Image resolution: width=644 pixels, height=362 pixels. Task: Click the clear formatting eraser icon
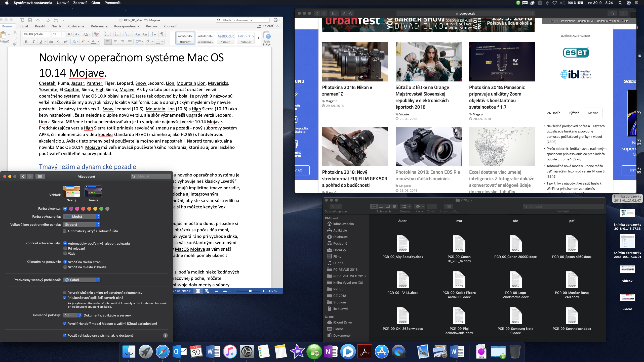tap(96, 34)
